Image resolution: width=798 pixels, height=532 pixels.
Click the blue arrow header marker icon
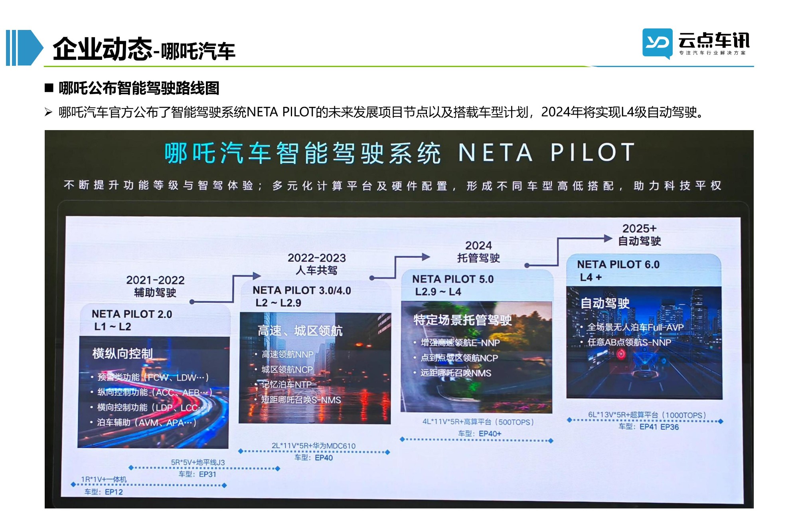[x=24, y=47]
